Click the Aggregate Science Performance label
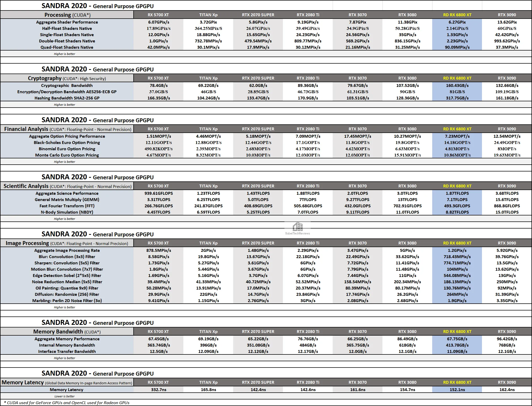Image resolution: width=532 pixels, height=406 pixels. 67,193
